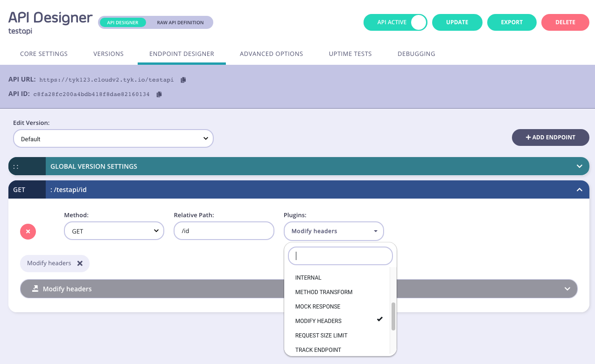Click the plus icon on Add Endpoint
The height and width of the screenshot is (364, 595).
tap(527, 137)
